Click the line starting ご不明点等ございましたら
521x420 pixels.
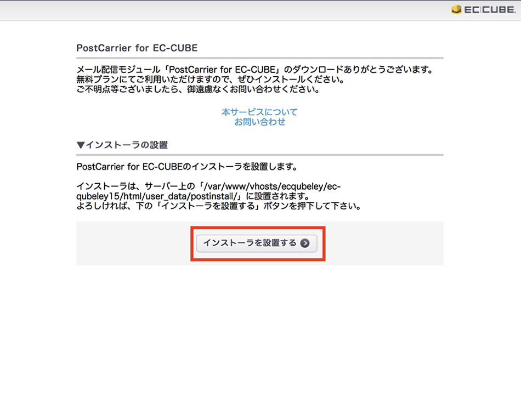coord(198,89)
